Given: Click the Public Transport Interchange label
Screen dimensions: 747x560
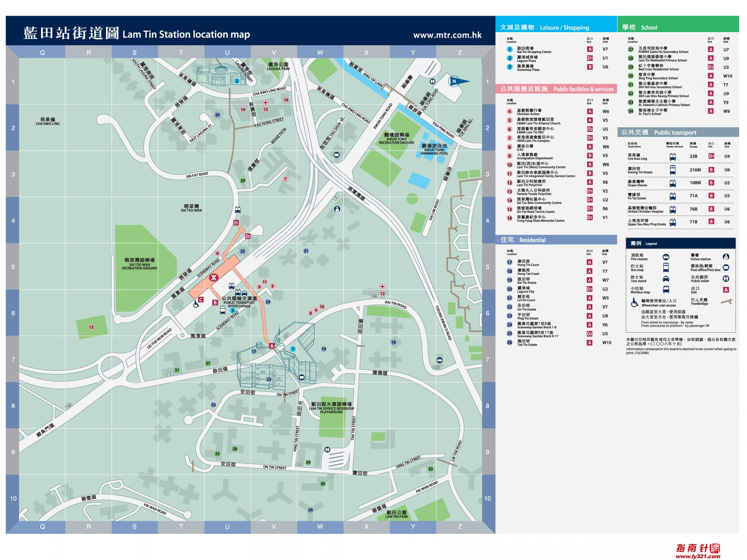Looking at the screenshot, I should [x=239, y=302].
